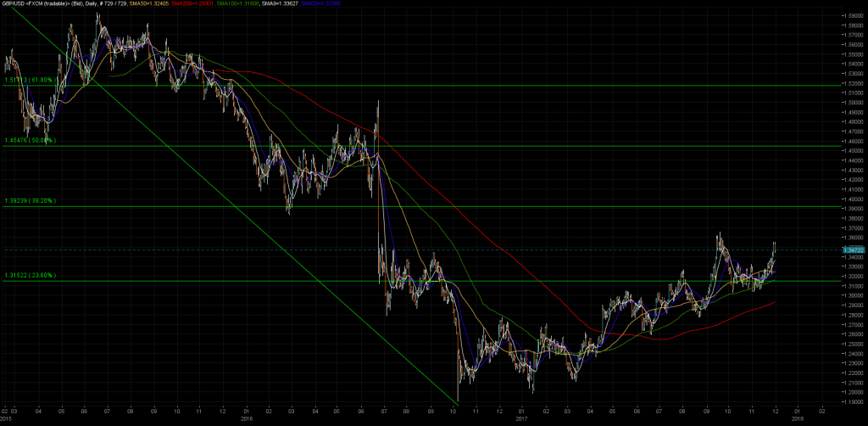Click the 1.25000 price axis label

pos(853,344)
